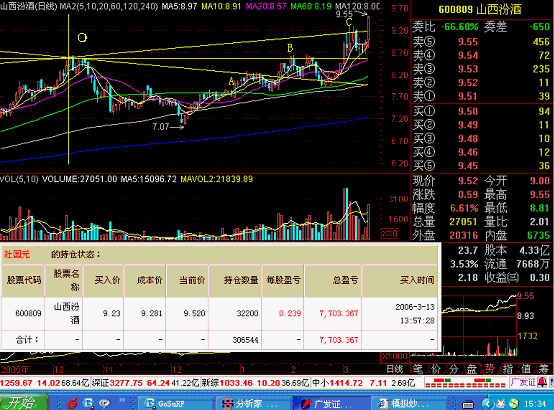The image size is (554, 410).
Task: Launch the red swirl quick launch icon
Action: 73,403
